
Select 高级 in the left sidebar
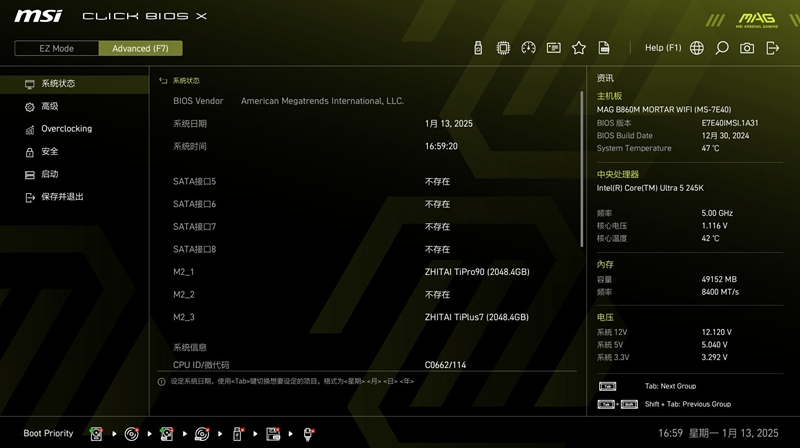[49, 106]
